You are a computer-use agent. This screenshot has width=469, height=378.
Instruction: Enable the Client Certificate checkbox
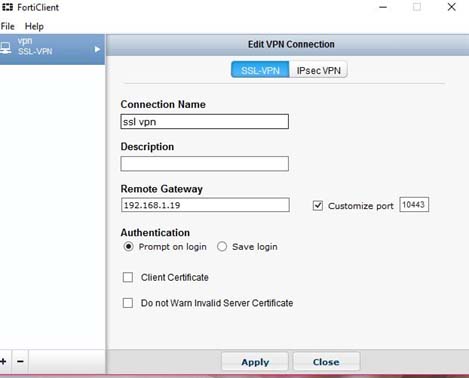128,277
